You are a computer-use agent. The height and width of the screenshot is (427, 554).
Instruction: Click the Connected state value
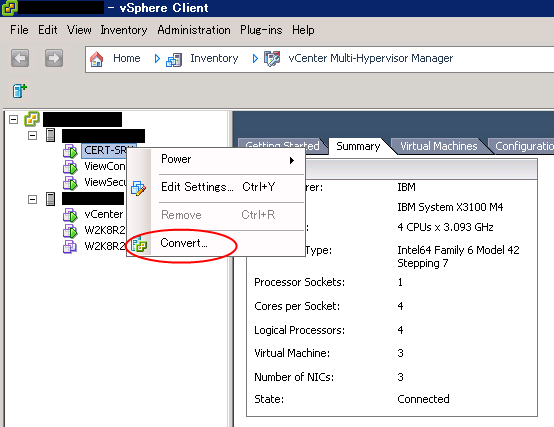coord(423,399)
